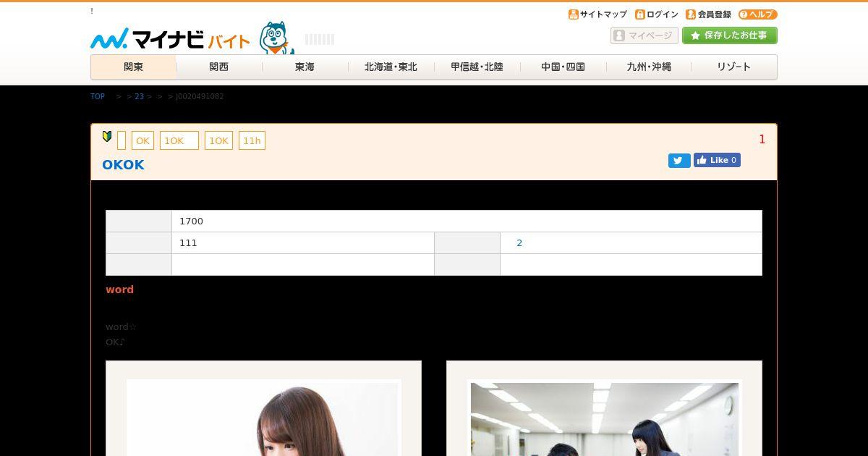This screenshot has height=456, width=868.
Task: Select the 九州・沖縄 region tab
Action: point(649,67)
